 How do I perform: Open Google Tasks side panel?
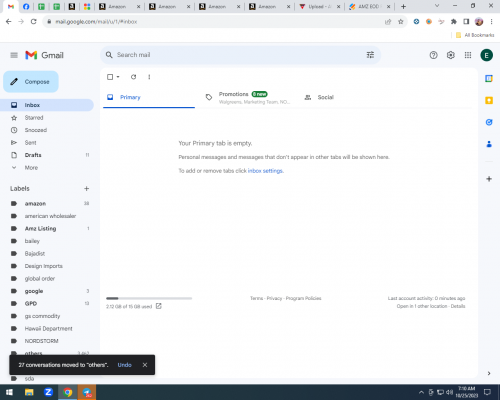(x=489, y=122)
